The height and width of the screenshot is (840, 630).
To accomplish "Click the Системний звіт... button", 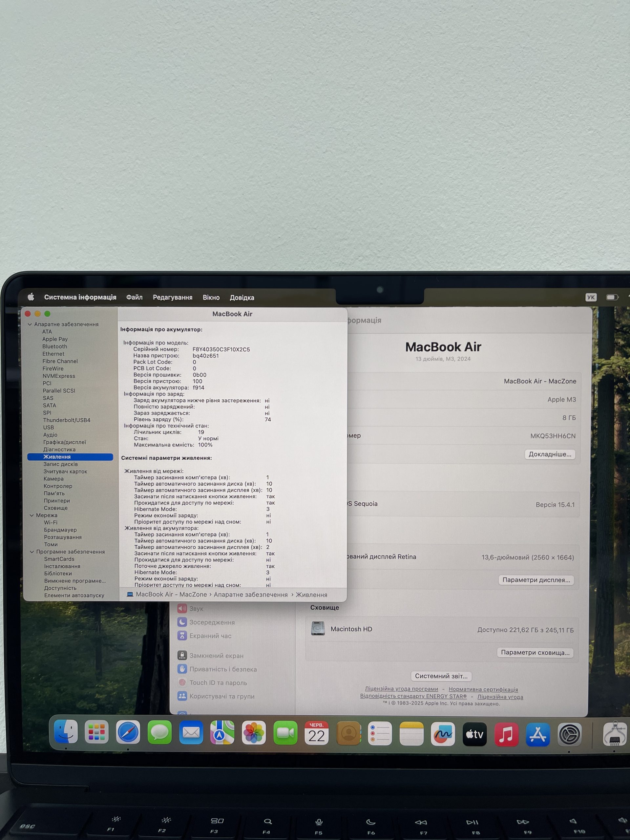I will click(x=441, y=676).
